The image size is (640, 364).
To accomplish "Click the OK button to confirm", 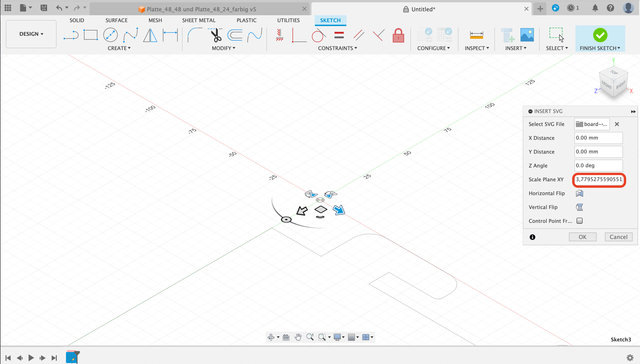I will coord(583,237).
